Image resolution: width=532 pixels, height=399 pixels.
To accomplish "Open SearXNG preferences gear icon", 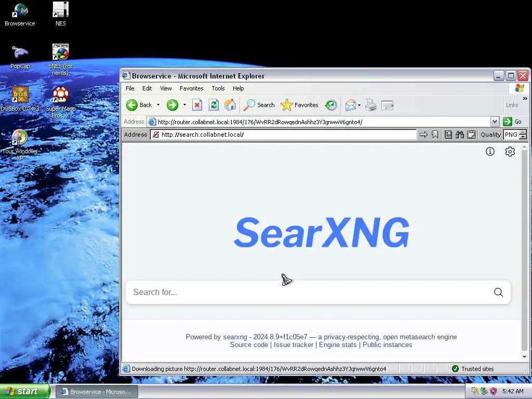I will click(510, 151).
